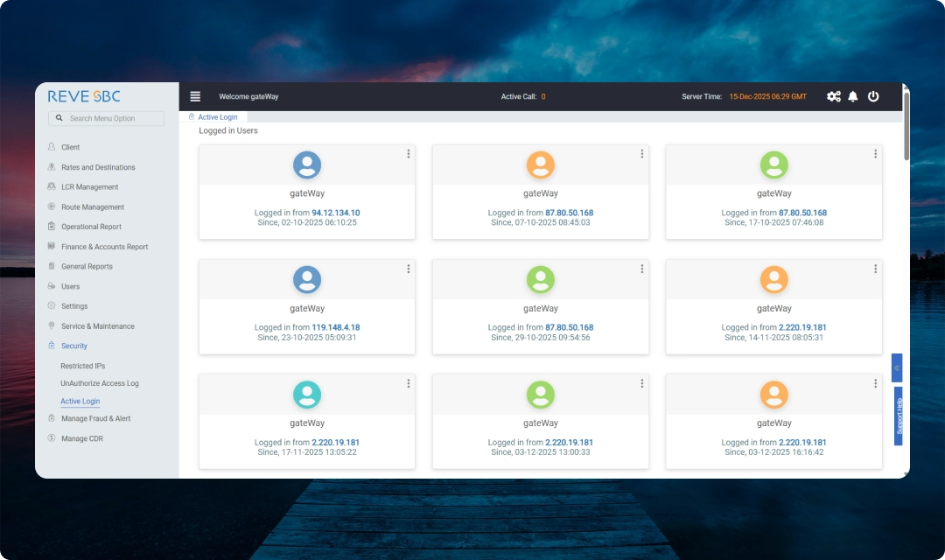Screen dimensions: 945x560
Task: Click the REVE SBC logo
Action: tap(84, 96)
